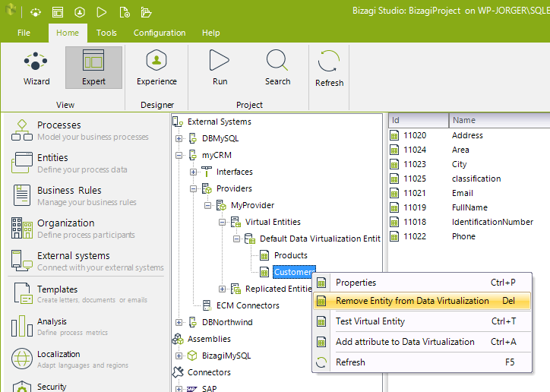Image resolution: width=550 pixels, height=392 pixels.
Task: Sort by the Id column header
Action: click(419, 120)
